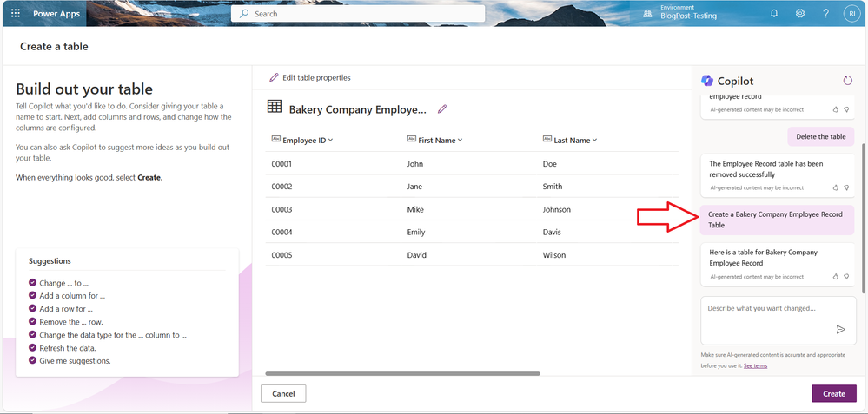Click cell '00005' in Employee ID
This screenshot has width=868, height=414.
click(282, 255)
